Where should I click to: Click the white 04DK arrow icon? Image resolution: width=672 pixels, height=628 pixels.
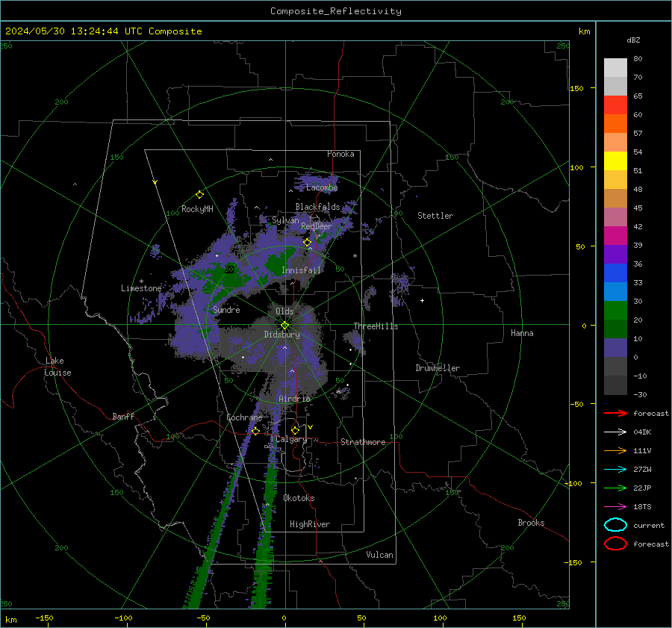pos(615,432)
